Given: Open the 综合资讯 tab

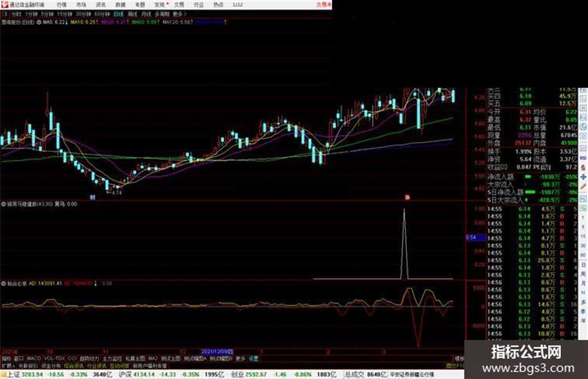Looking at the screenshot, I should [x=74, y=366].
